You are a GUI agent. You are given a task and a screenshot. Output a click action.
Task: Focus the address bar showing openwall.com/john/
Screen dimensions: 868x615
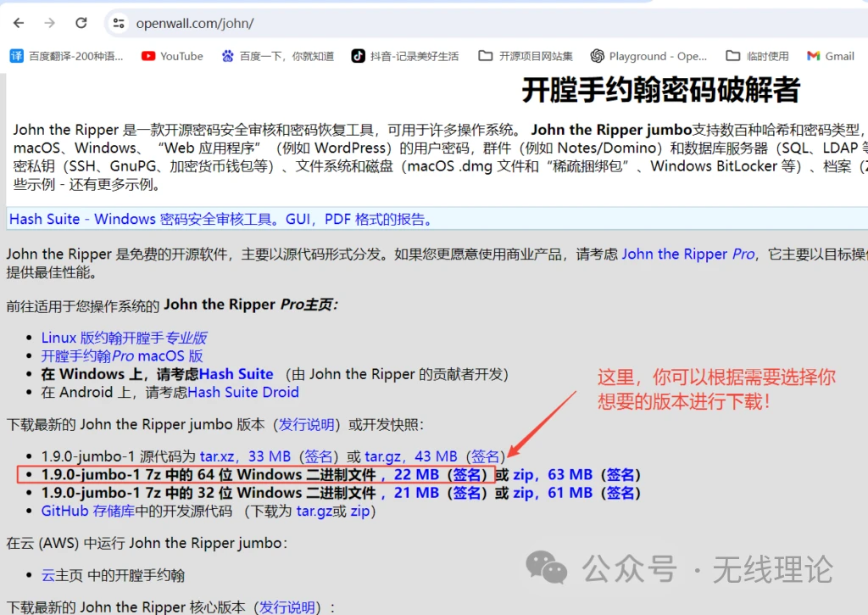[195, 23]
